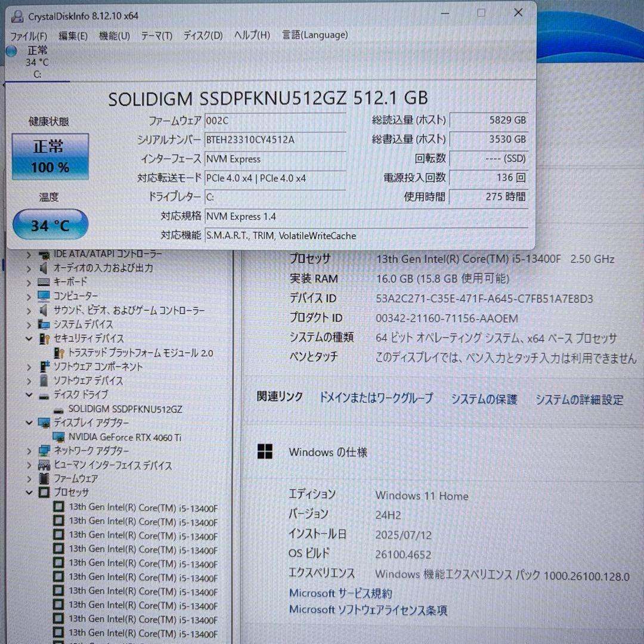Collapse the セキュリティ デバイス node
Screen dimensions: 644x644
pyautogui.click(x=29, y=339)
